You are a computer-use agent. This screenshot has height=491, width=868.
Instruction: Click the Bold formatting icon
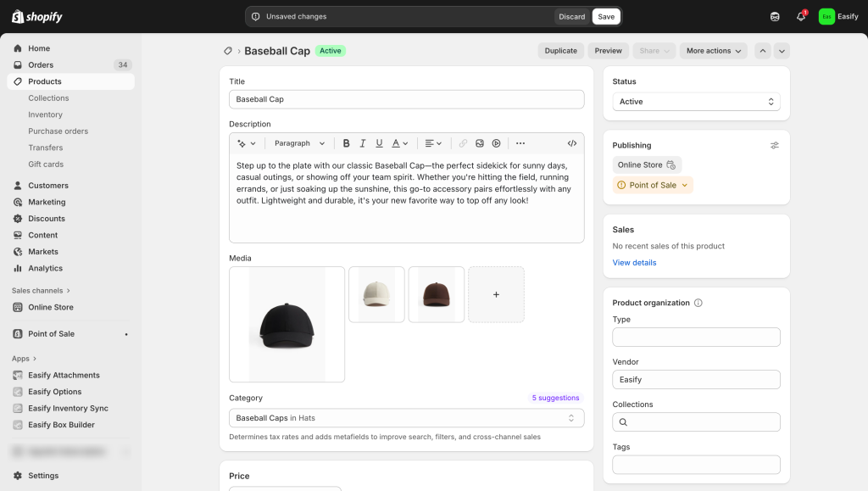[x=346, y=143]
